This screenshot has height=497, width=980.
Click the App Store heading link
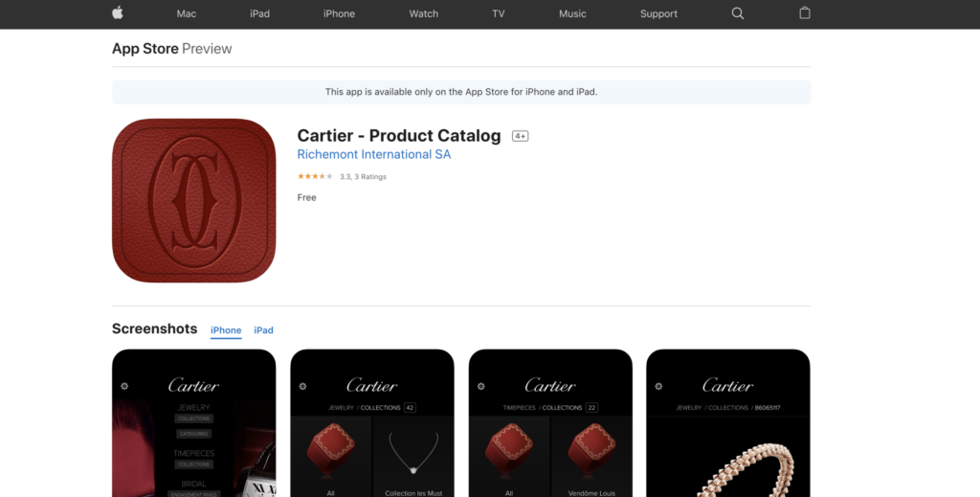coord(145,49)
